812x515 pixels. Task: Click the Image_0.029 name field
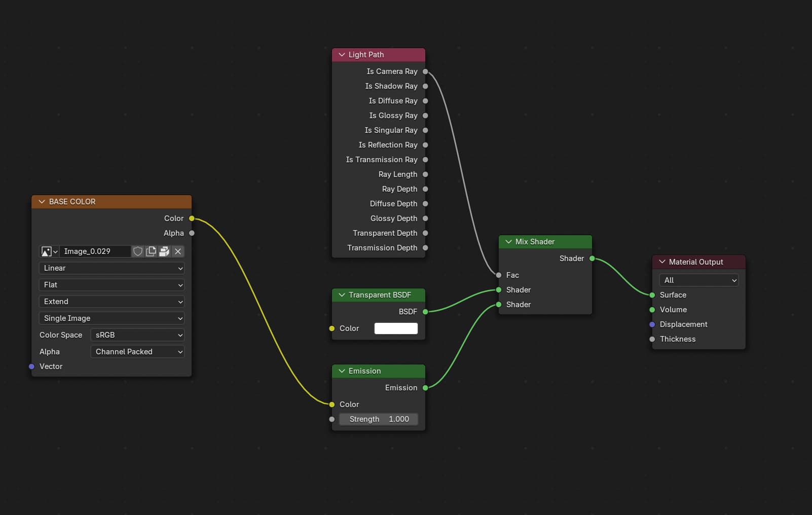point(95,251)
